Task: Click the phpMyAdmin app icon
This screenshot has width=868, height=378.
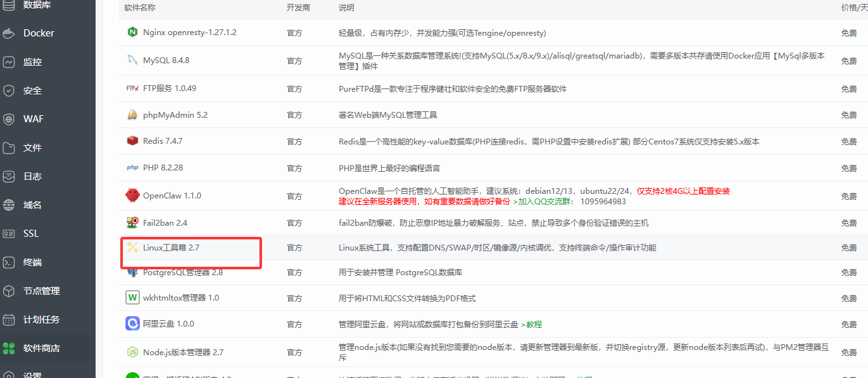Action: (132, 115)
